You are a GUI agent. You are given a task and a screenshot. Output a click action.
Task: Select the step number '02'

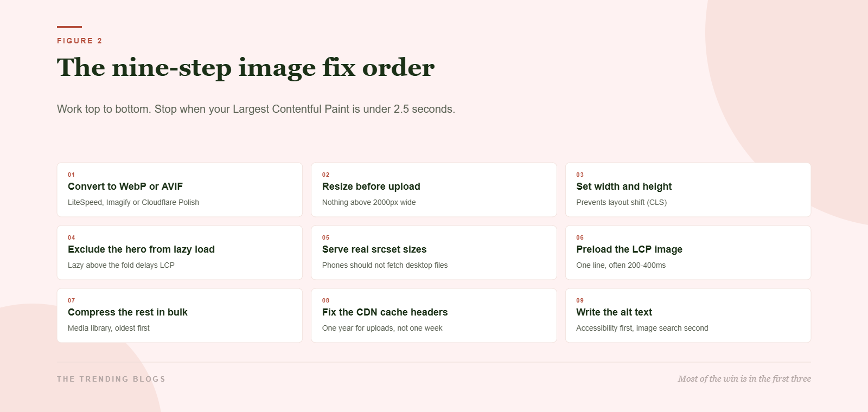[325, 175]
